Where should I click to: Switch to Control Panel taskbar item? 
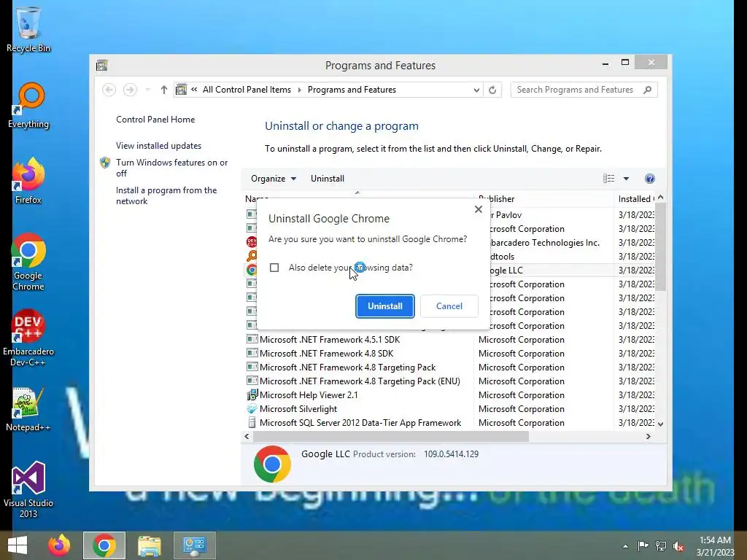194,545
